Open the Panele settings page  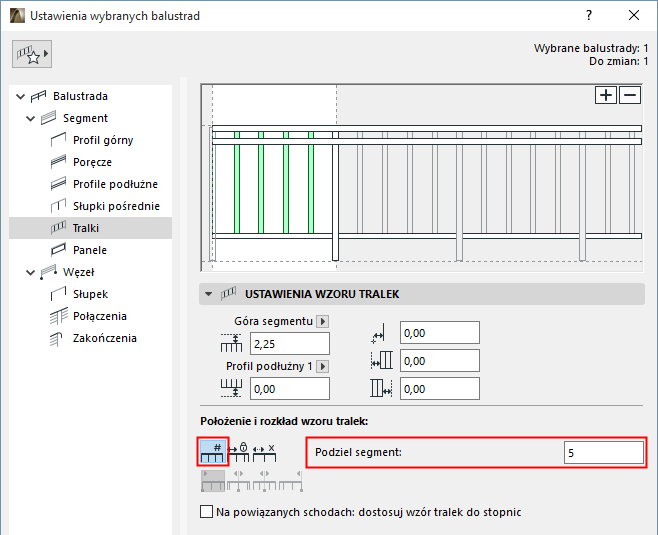pyautogui.click(x=90, y=250)
